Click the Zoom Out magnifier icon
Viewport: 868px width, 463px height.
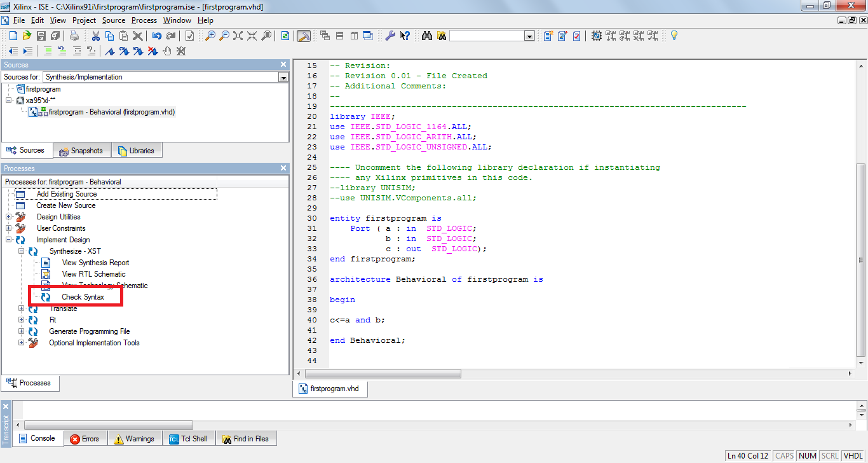click(224, 36)
